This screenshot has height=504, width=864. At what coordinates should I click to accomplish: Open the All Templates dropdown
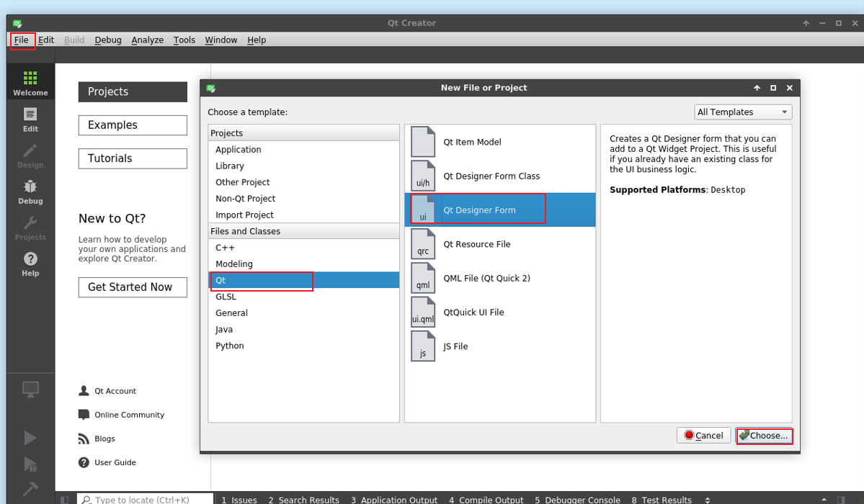click(743, 112)
